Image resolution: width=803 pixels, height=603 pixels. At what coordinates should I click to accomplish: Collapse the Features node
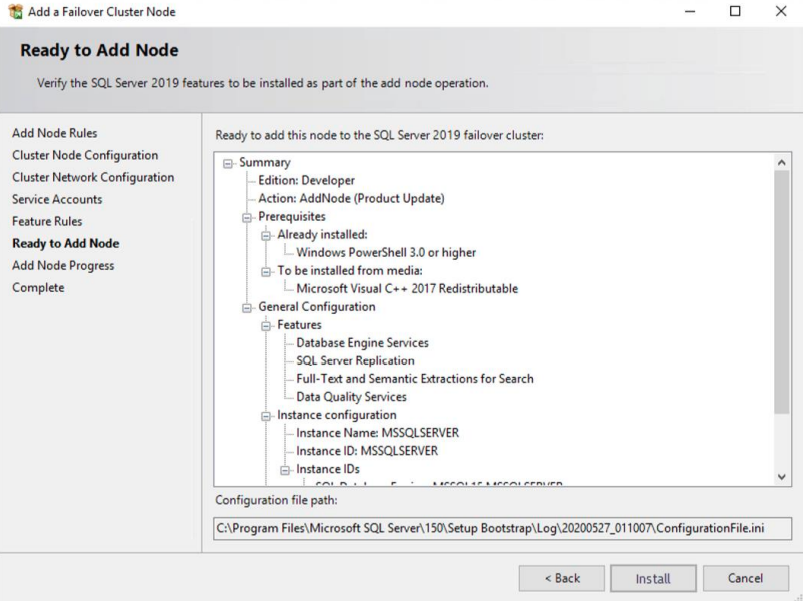point(266,326)
